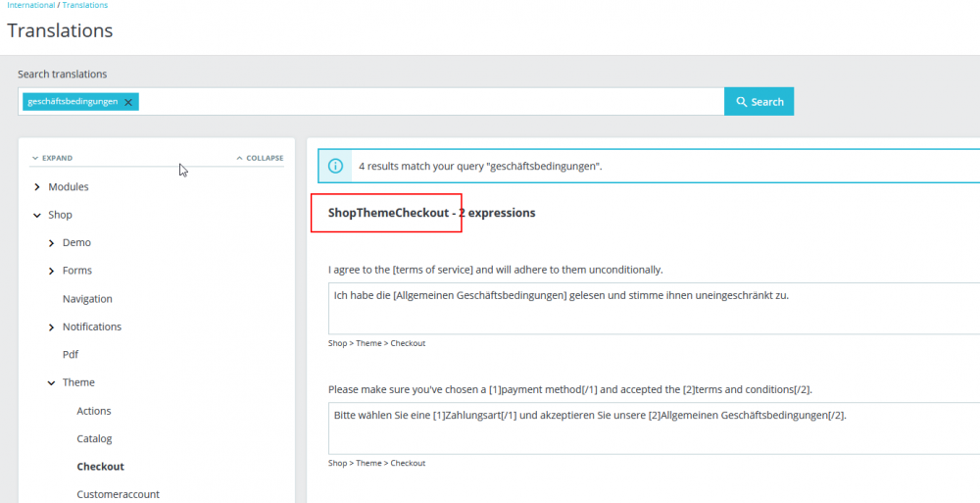Collapse the Shop tree chevron
The image size is (980, 503).
point(37,215)
